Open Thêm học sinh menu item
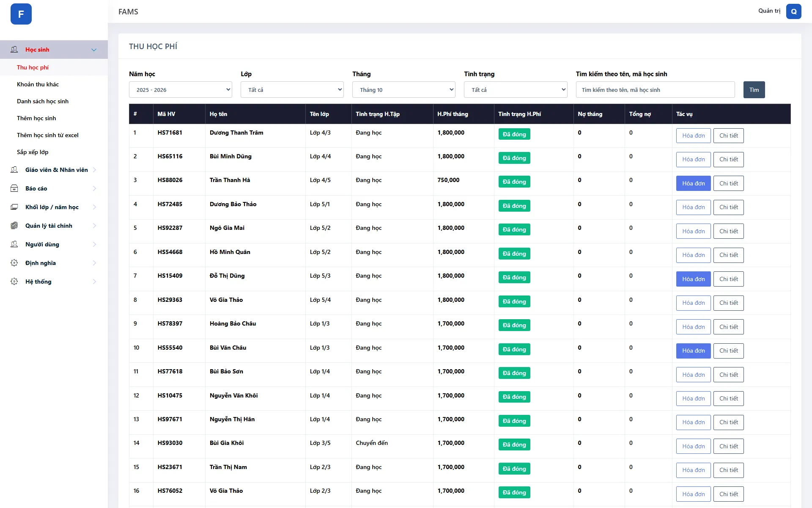The height and width of the screenshot is (508, 812). [36, 118]
